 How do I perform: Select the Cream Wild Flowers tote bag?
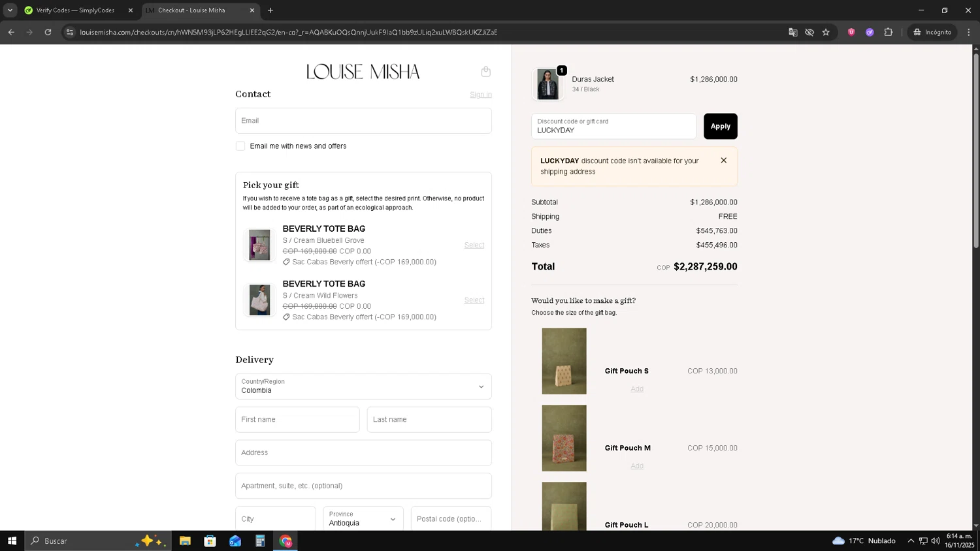[x=474, y=300]
